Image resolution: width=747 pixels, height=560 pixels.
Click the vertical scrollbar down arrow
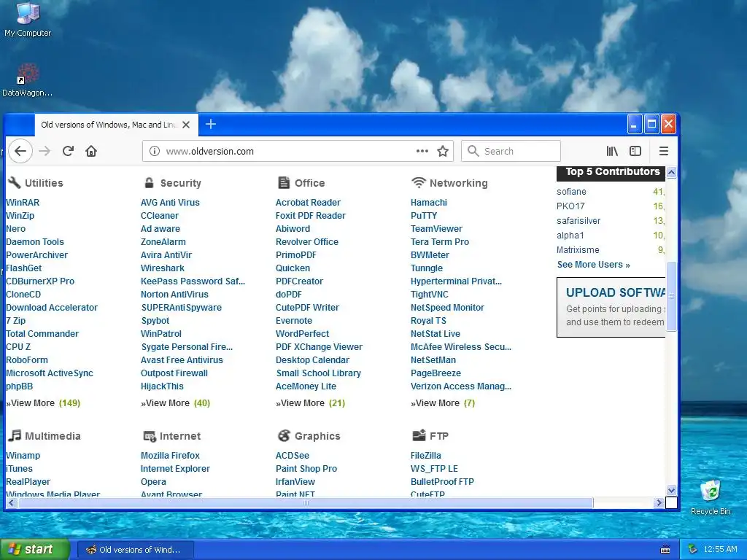(671, 490)
